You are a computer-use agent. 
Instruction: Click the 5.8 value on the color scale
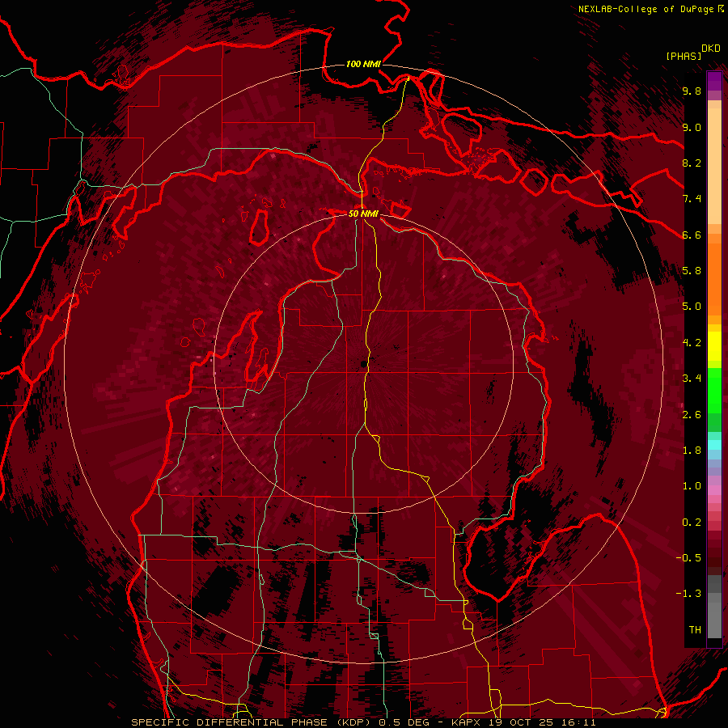(x=692, y=271)
